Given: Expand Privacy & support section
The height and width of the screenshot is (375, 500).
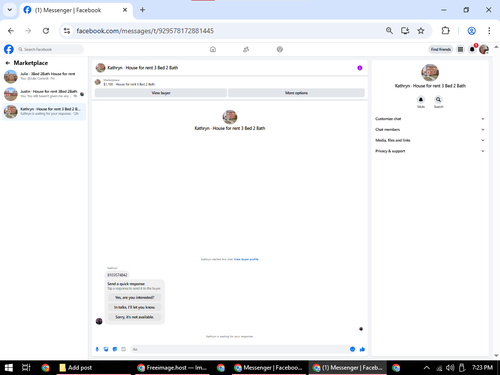Looking at the screenshot, I should (429, 151).
